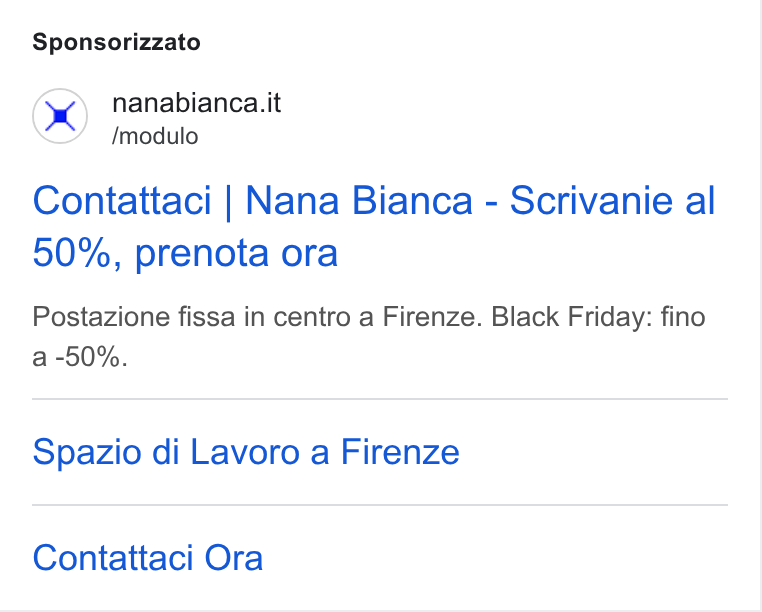
Task: Click 'Scrivanie al' in the ad headline
Action: pos(612,200)
